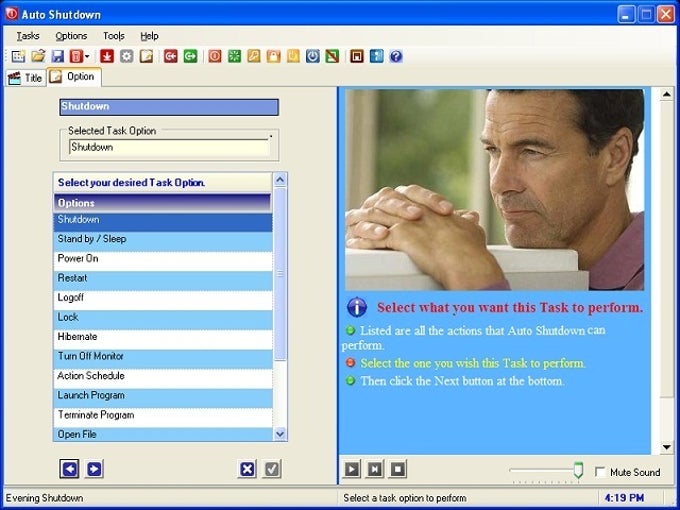
Task: Click the Selected Task Option text field
Action: point(169,147)
